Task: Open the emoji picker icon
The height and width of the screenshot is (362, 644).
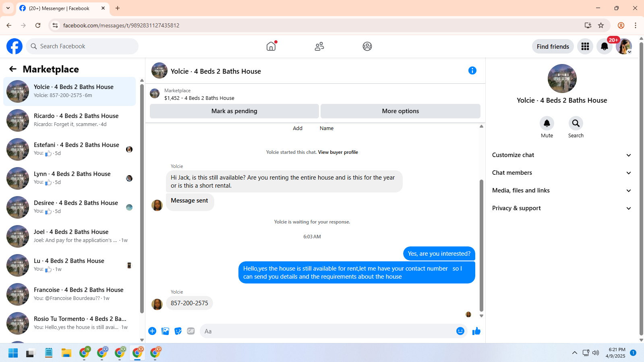Action: click(x=460, y=331)
